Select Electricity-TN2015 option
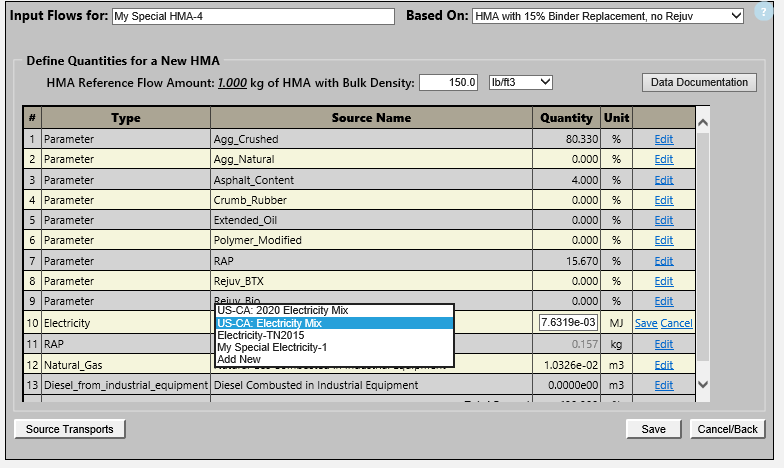Viewport: 784px width, 468px height. pyautogui.click(x=259, y=335)
